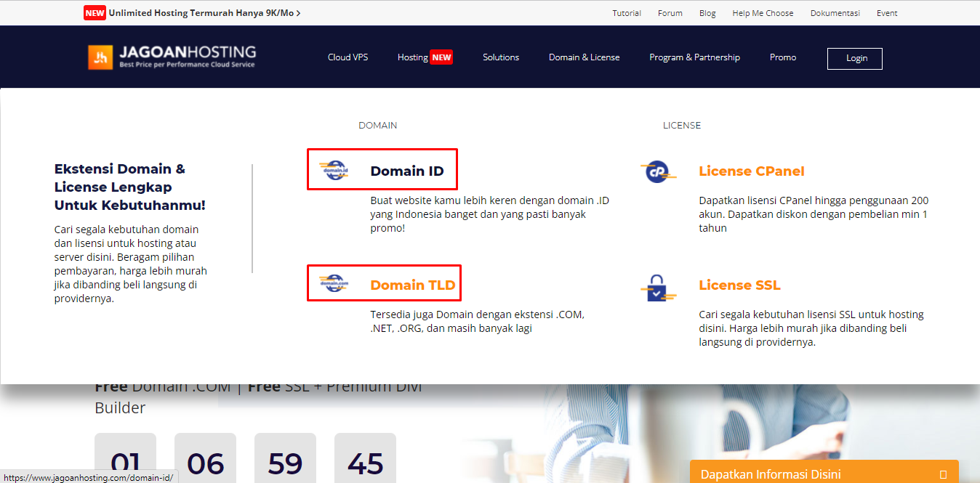Click the countdown box showing 01

tap(125, 458)
